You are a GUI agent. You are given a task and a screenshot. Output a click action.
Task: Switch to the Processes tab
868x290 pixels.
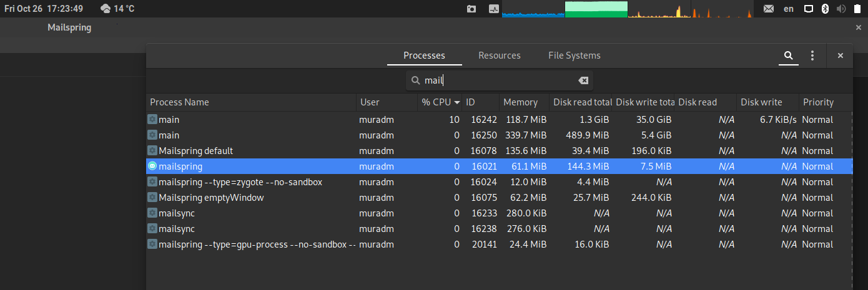coord(425,56)
